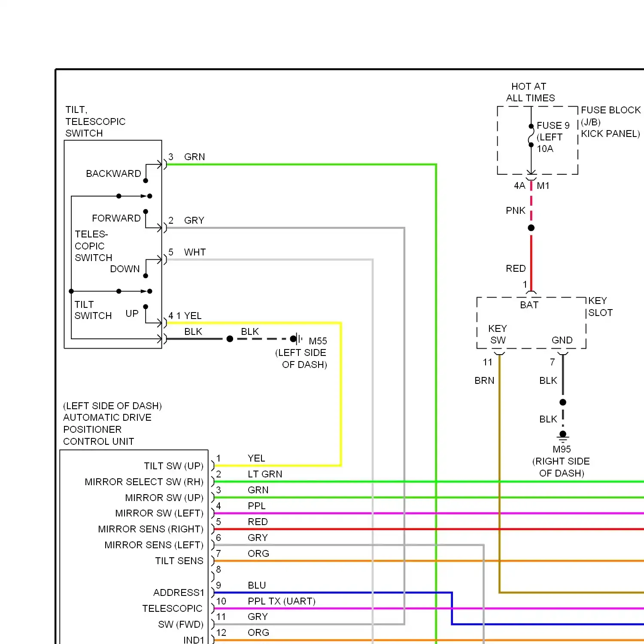
Task: Click the 'SW (FWD)' pin label
Action: point(181,624)
